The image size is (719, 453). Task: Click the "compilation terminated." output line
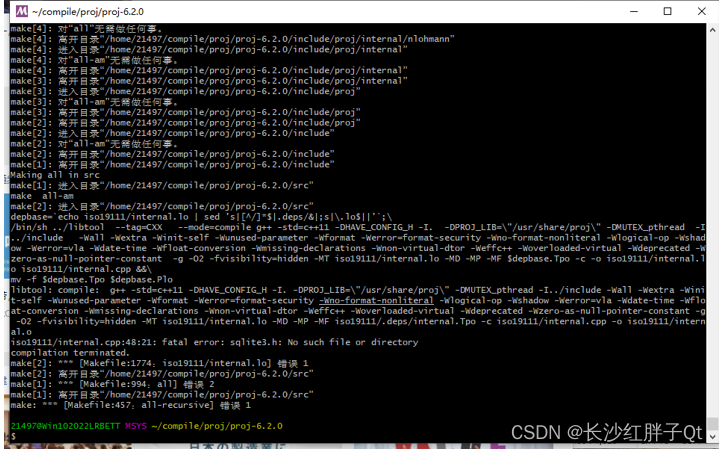(x=70, y=353)
